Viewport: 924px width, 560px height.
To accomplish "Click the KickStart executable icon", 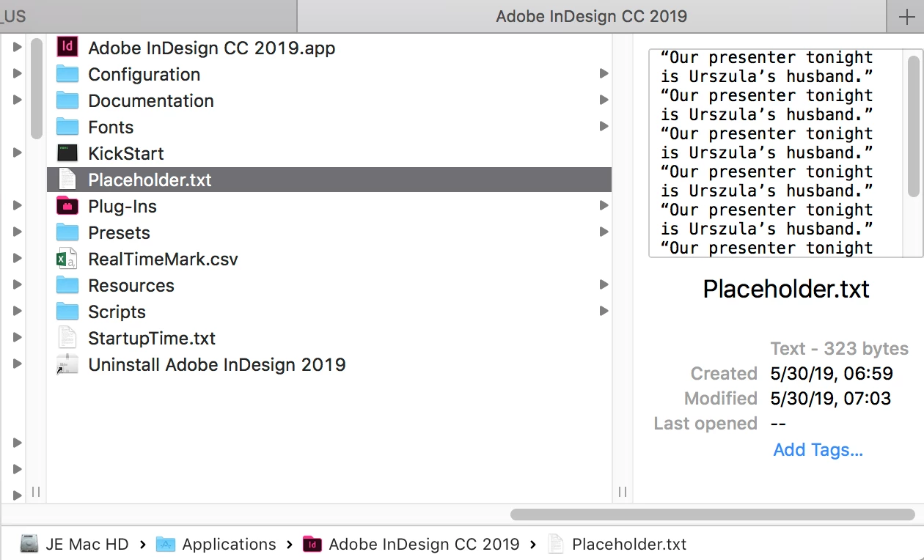I will coord(67,153).
